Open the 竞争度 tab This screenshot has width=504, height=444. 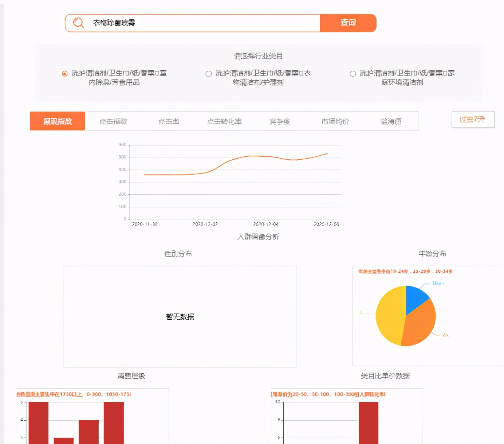click(x=280, y=121)
